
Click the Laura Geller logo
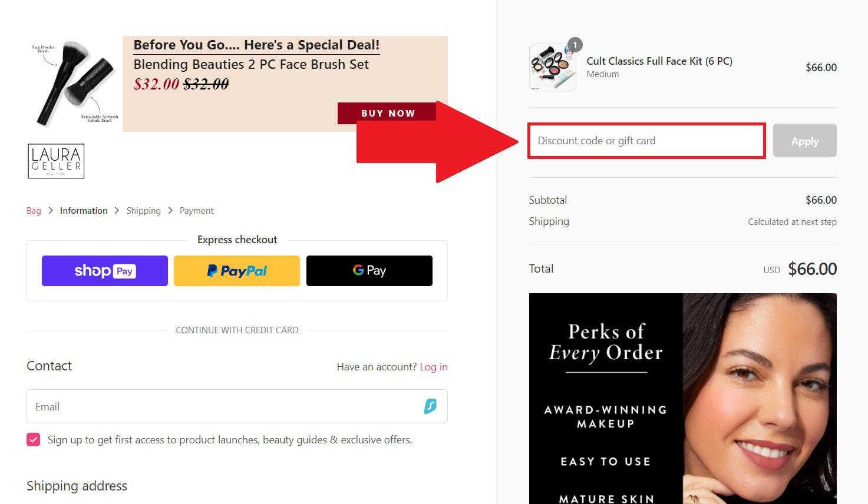[56, 161]
